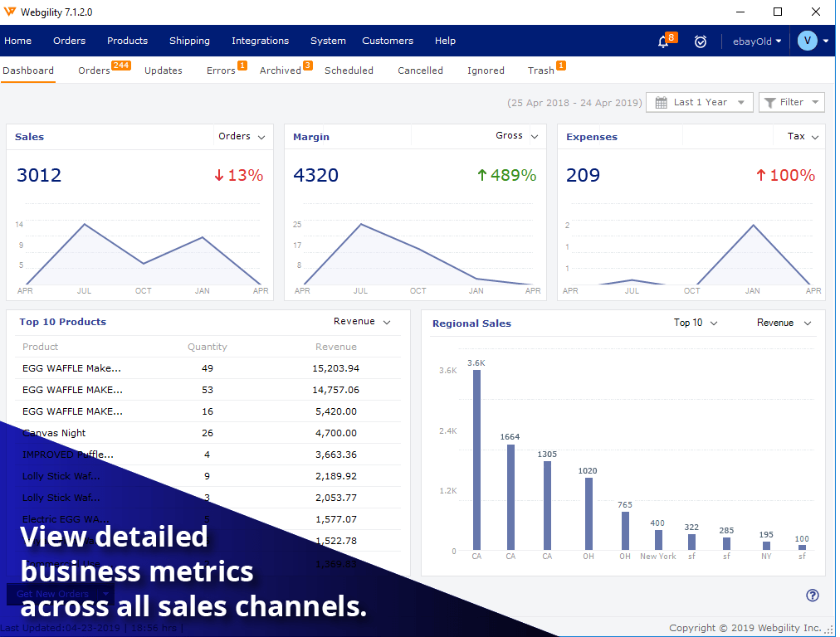The height and width of the screenshot is (637, 840).
Task: Open the Home menu
Action: pos(17,41)
